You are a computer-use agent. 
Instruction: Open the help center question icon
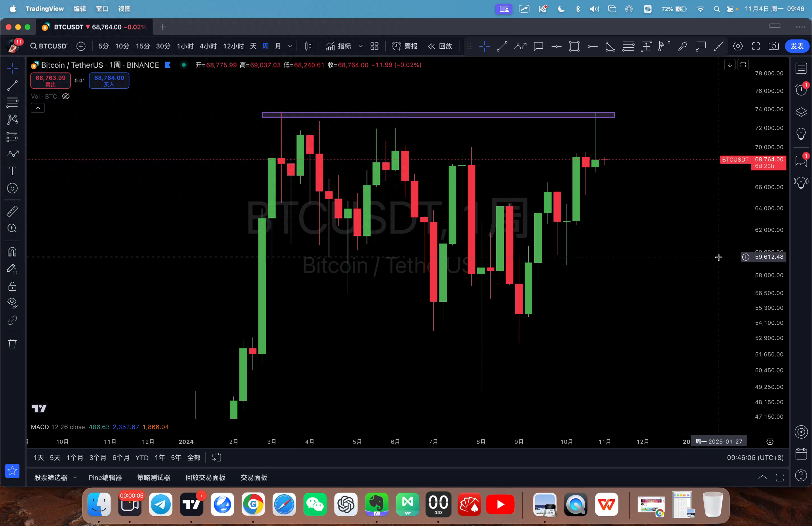coord(801,476)
